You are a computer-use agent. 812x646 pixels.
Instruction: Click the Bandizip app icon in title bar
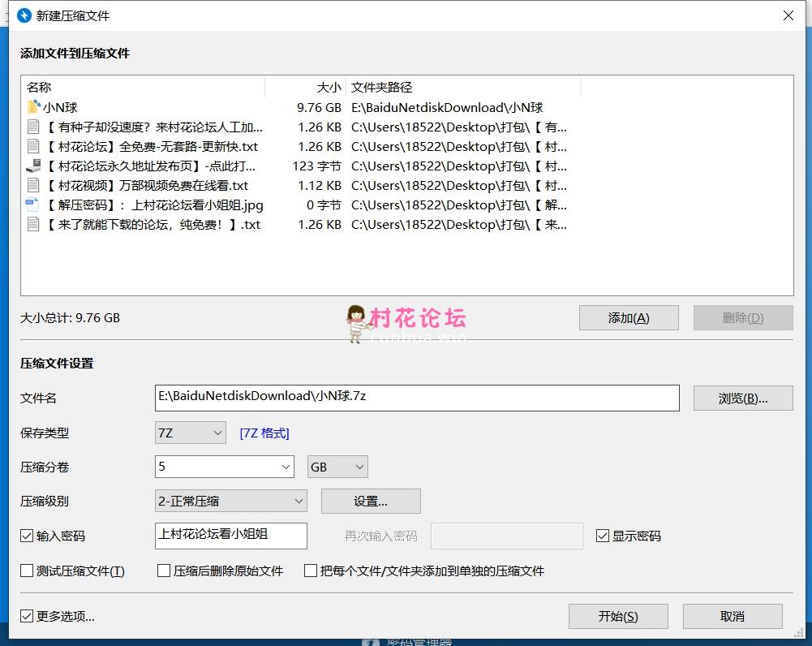pos(24,15)
